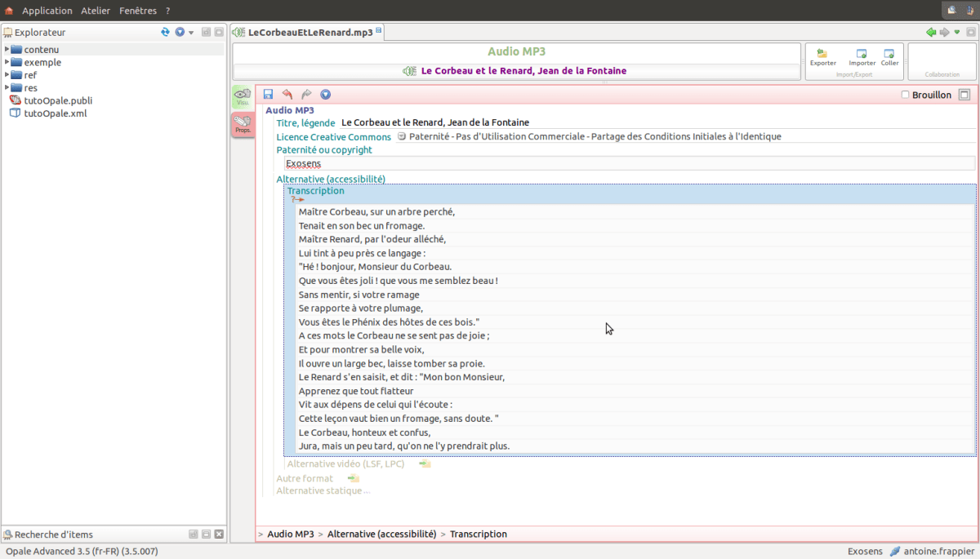Switch to the Visu. view
This screenshot has height=559, width=980.
(243, 97)
